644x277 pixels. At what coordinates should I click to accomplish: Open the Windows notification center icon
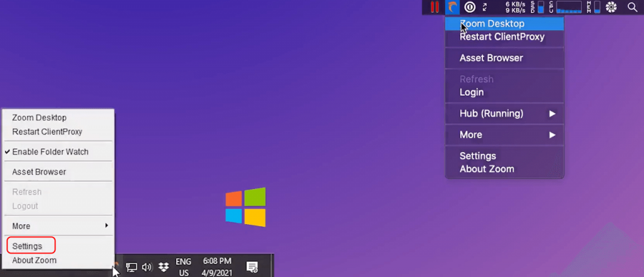click(x=252, y=267)
